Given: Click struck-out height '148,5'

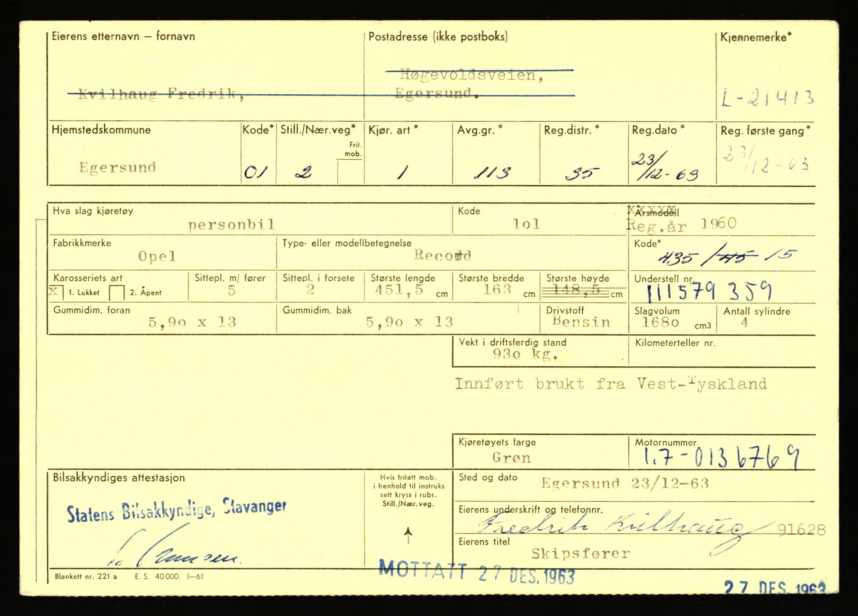Looking at the screenshot, I should (x=576, y=290).
